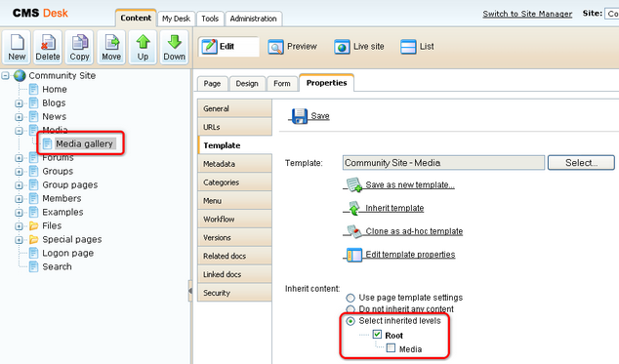The image size is (619, 364).
Task: Click the Search page document icon
Action: (x=34, y=266)
